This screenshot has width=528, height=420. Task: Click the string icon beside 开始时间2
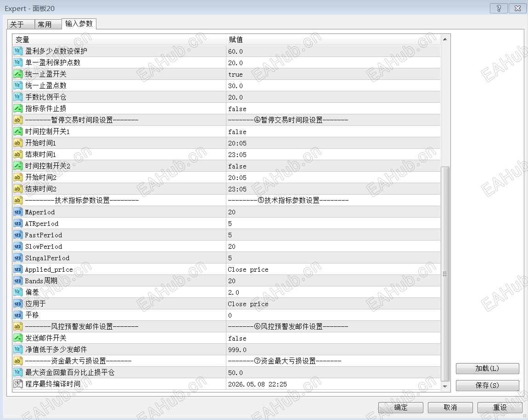[x=17, y=177]
